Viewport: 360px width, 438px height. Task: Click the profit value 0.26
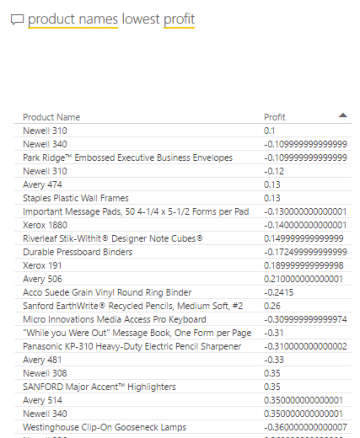point(272,306)
